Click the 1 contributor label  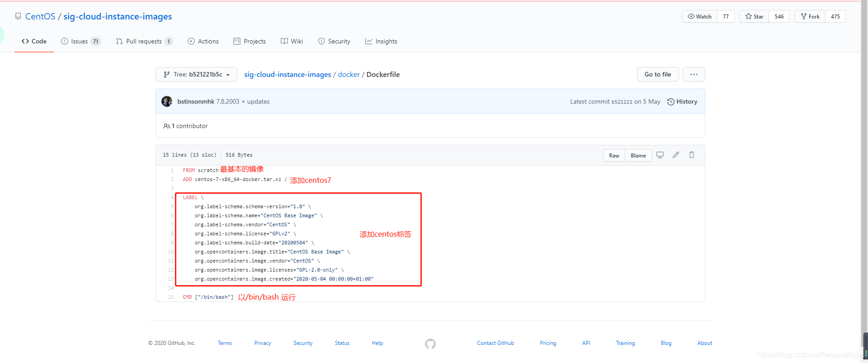tap(186, 126)
